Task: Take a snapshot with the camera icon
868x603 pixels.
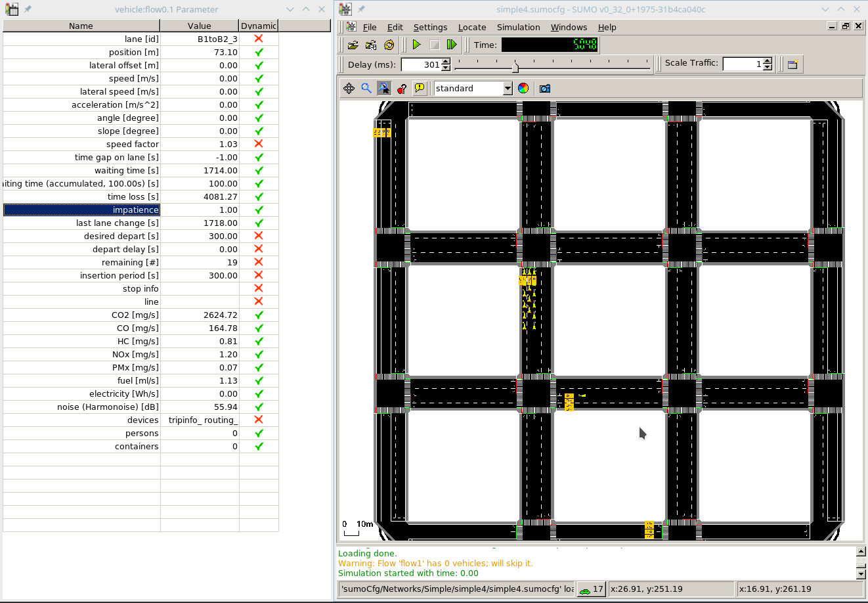Action: pyautogui.click(x=545, y=88)
